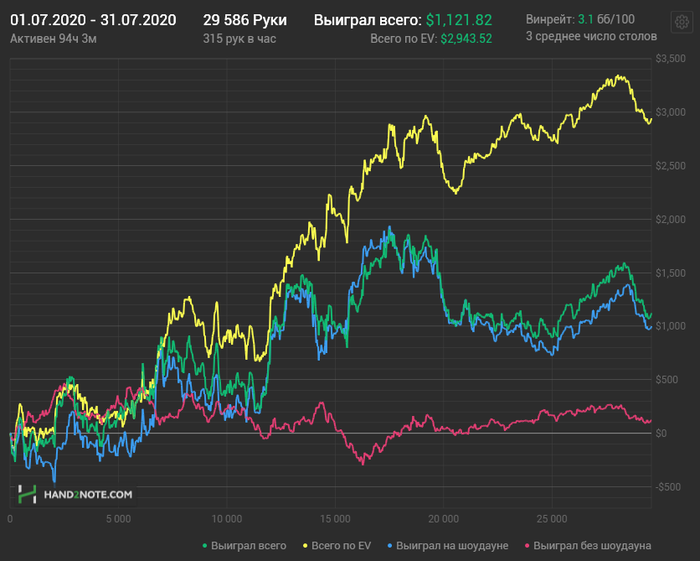The image size is (700, 561).
Task: Click the total won value $1,121.82
Action: tap(459, 20)
